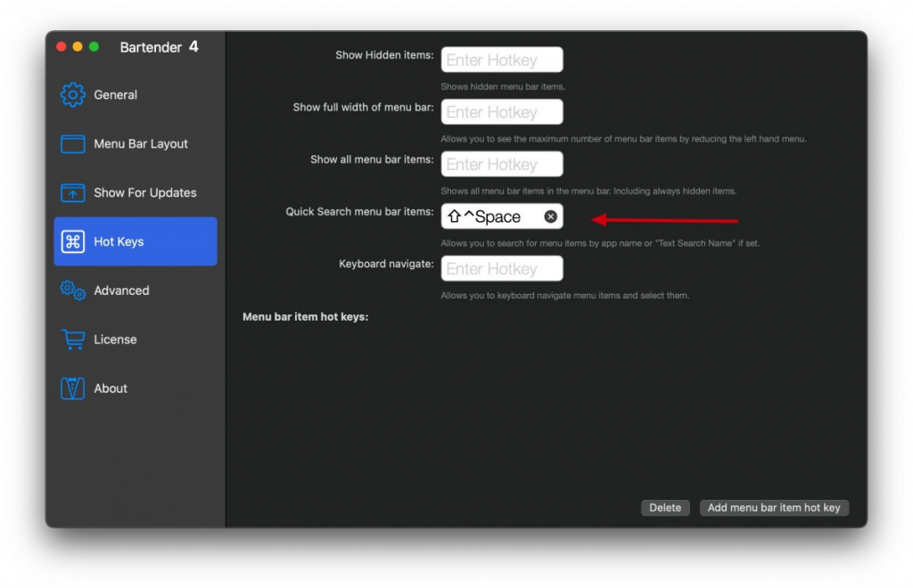
Task: Focus the Show all menu bar items hotkey field
Action: pyautogui.click(x=502, y=164)
